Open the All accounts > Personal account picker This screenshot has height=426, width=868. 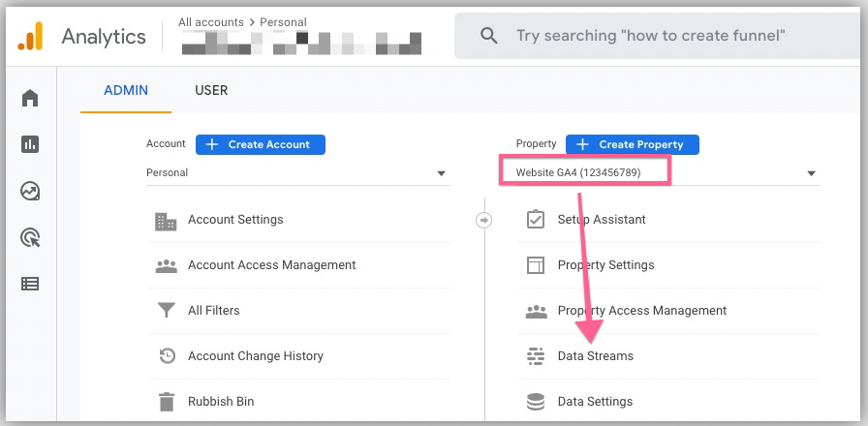pos(243,22)
